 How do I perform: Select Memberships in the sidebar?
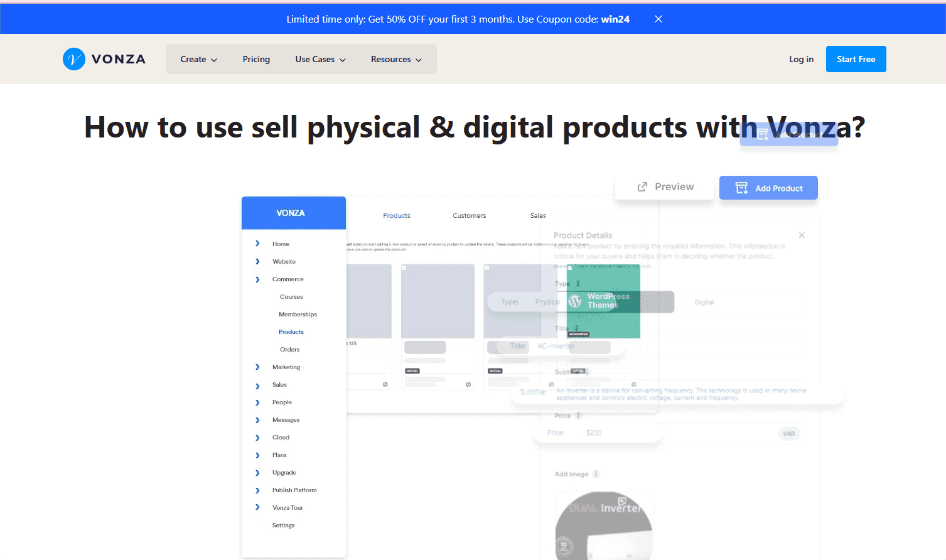298,314
